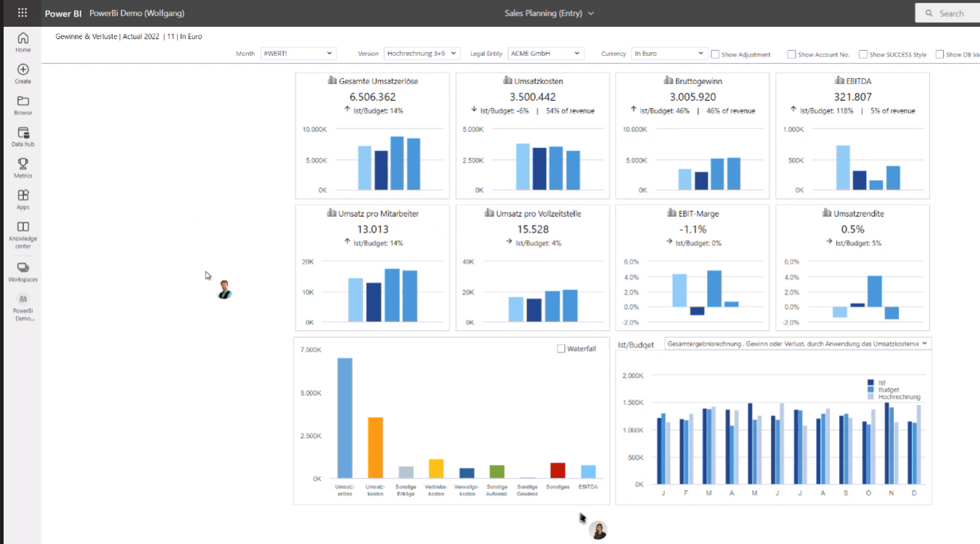
Task: Open the Version dropdown Hochrechnung 3+9
Action: [422, 54]
